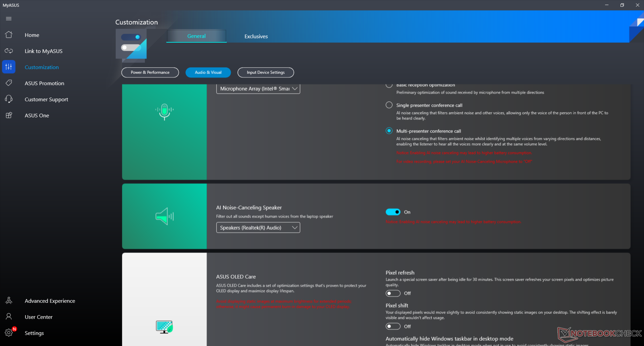Click the Customization toggle illustration icon
The height and width of the screenshot is (346, 644).
click(x=131, y=46)
